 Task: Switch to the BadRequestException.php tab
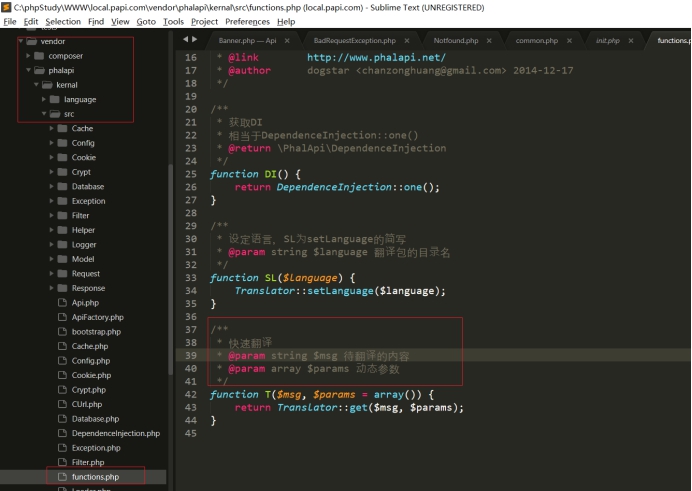coord(354,41)
